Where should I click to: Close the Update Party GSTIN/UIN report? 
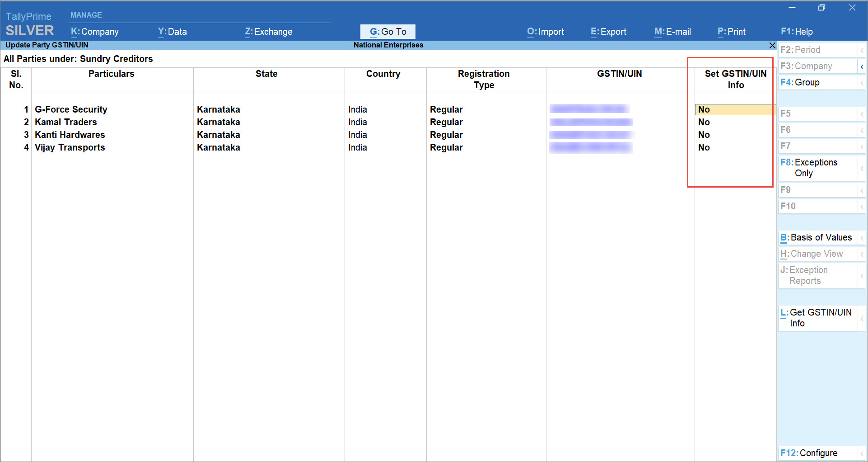pos(772,45)
